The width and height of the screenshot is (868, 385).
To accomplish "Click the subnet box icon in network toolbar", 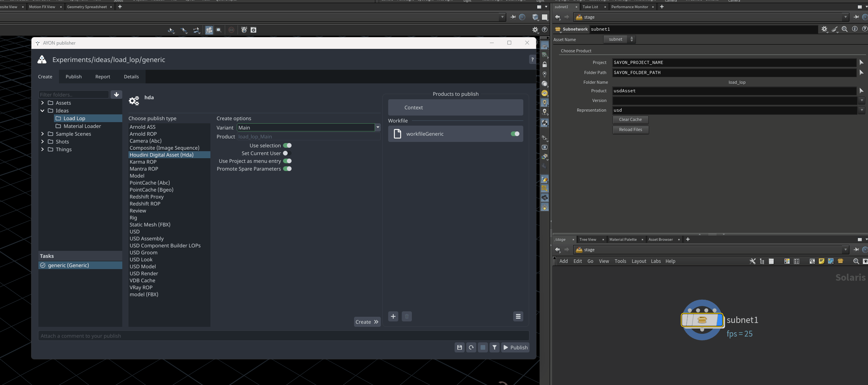I will [x=840, y=261].
